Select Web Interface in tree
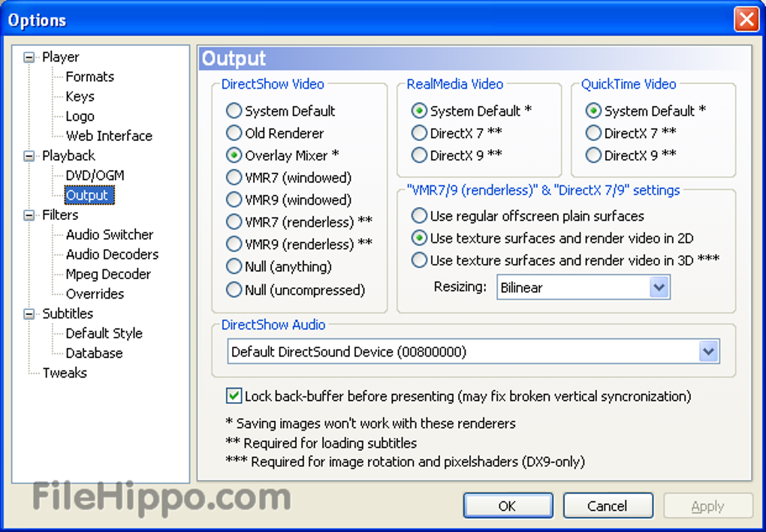The image size is (766, 532). click(x=109, y=136)
